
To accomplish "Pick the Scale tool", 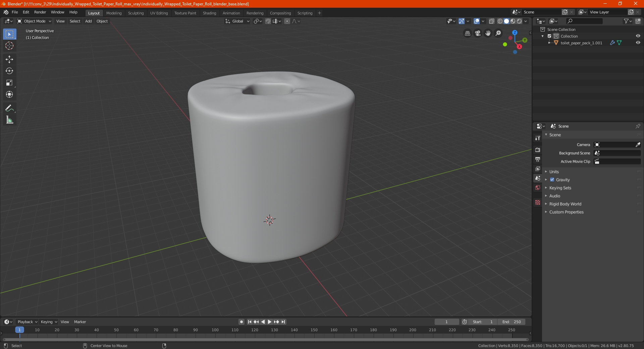I will pos(9,83).
